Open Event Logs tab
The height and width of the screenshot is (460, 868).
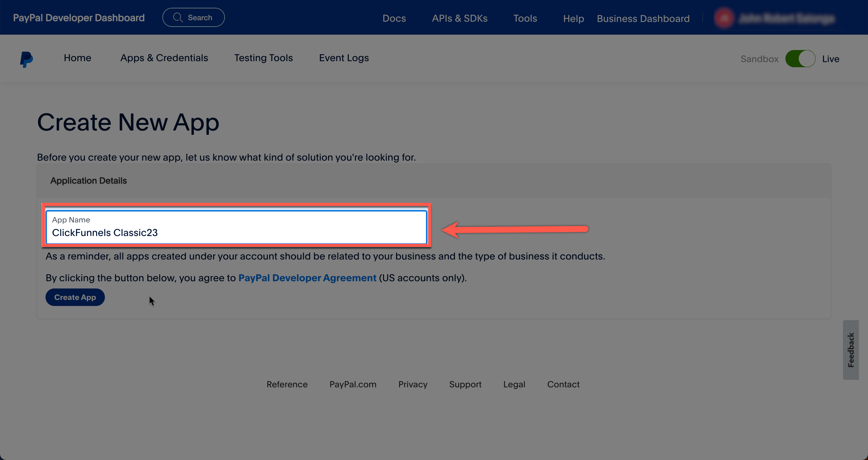pyautogui.click(x=344, y=58)
